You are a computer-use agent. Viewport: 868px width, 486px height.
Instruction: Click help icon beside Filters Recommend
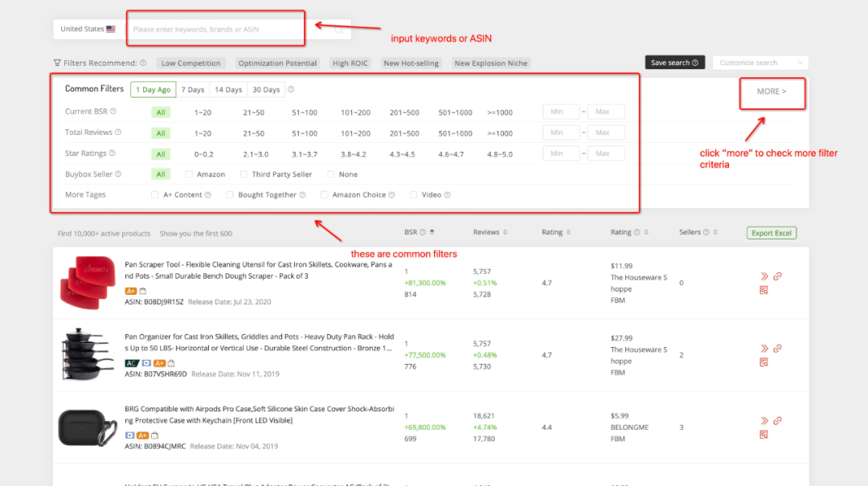pos(143,63)
